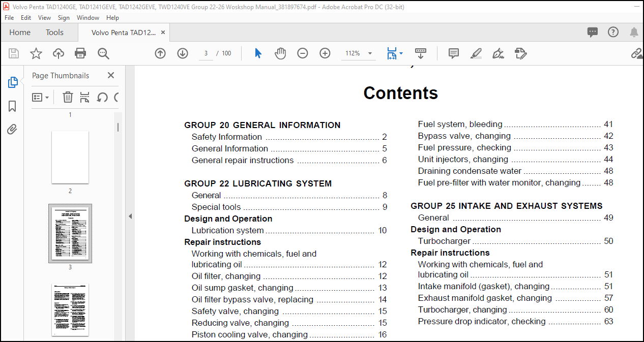Open the File menu
This screenshot has width=644, height=342.
9,17
